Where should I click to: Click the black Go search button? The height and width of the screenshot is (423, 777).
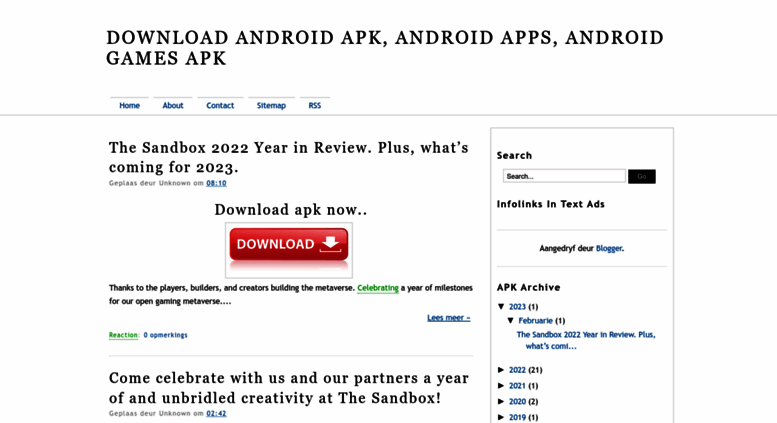642,176
